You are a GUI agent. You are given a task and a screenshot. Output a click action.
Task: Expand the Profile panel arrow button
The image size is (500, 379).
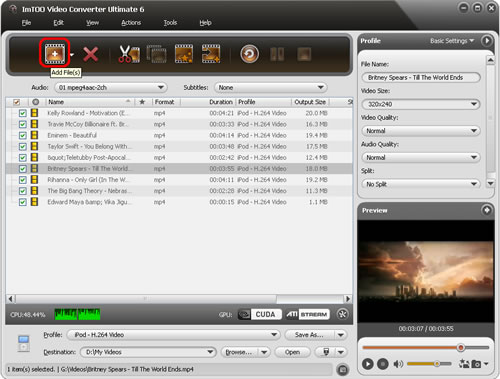pos(486,41)
